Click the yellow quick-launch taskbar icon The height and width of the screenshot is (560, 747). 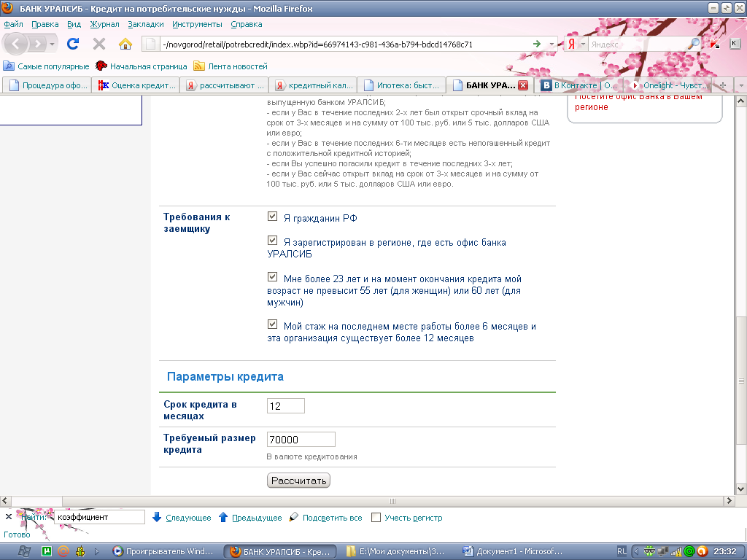[x=80, y=551]
